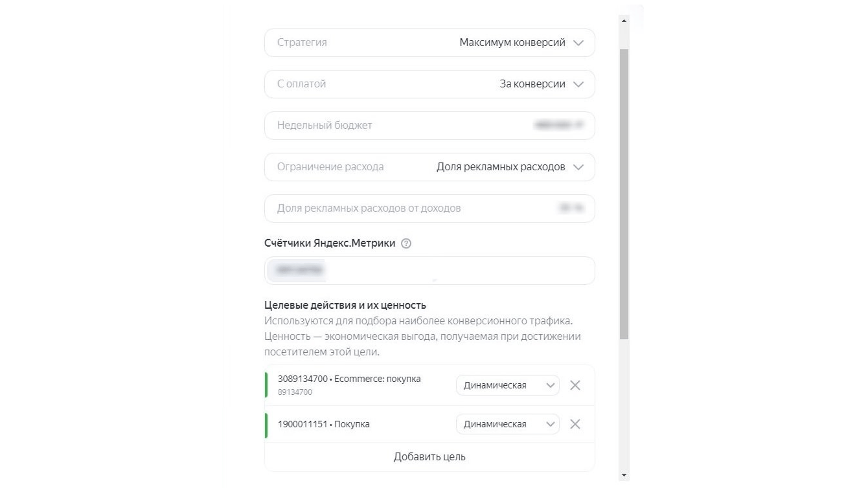Open Динамическая dropdown for Ecommerce: покупка goal
The height and width of the screenshot is (492, 868).
(x=507, y=385)
